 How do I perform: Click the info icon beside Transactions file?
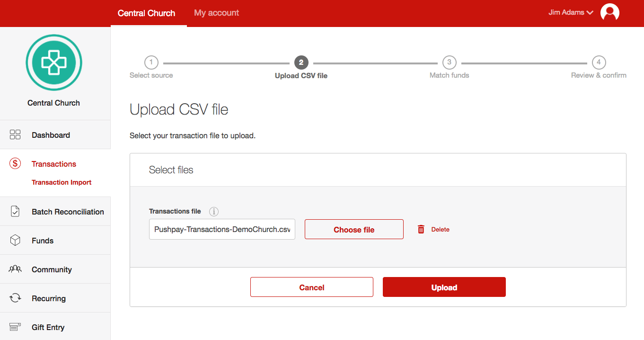tap(214, 212)
